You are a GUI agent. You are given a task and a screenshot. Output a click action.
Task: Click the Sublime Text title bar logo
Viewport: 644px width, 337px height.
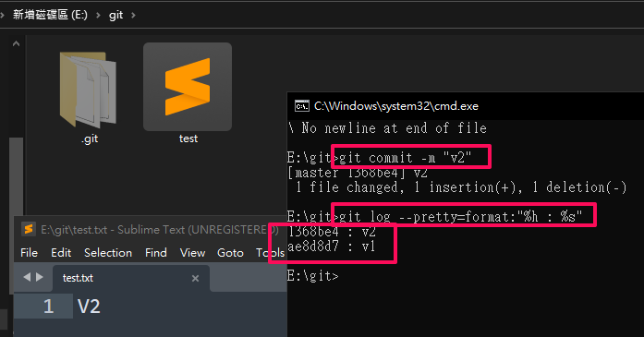[29, 229]
